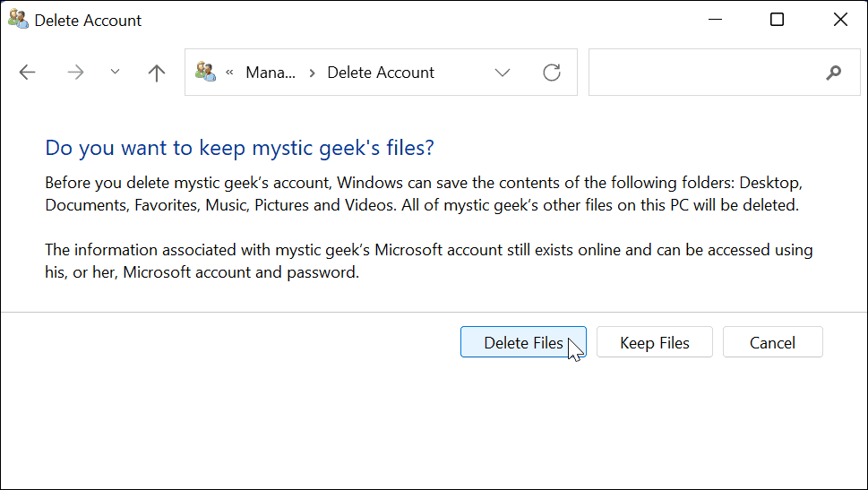Image resolution: width=868 pixels, height=490 pixels.
Task: Maximize the Delete Account window
Action: point(778,20)
